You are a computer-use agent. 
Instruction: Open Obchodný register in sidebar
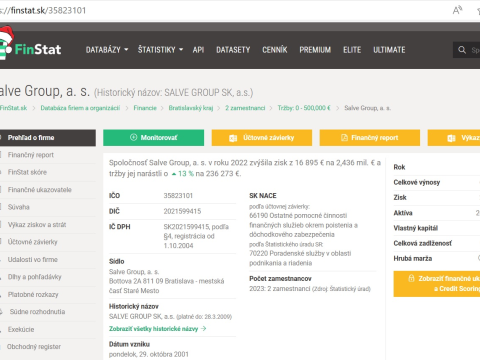(x=34, y=347)
